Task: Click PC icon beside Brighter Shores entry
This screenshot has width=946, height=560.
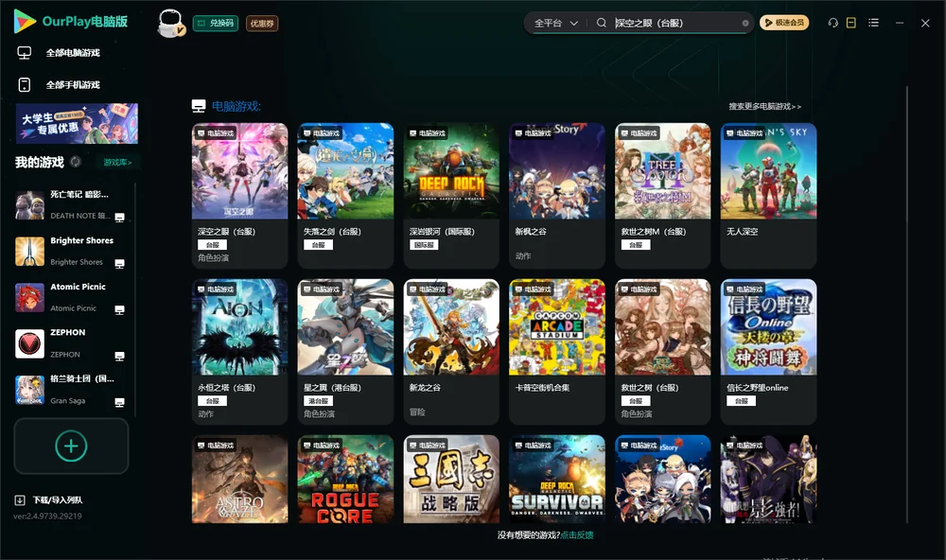Action: click(x=119, y=264)
